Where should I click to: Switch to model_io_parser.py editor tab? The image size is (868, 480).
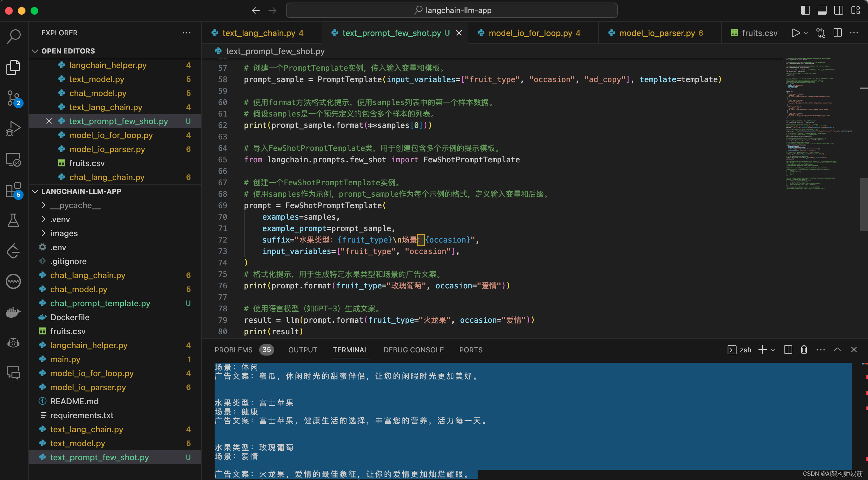[660, 33]
